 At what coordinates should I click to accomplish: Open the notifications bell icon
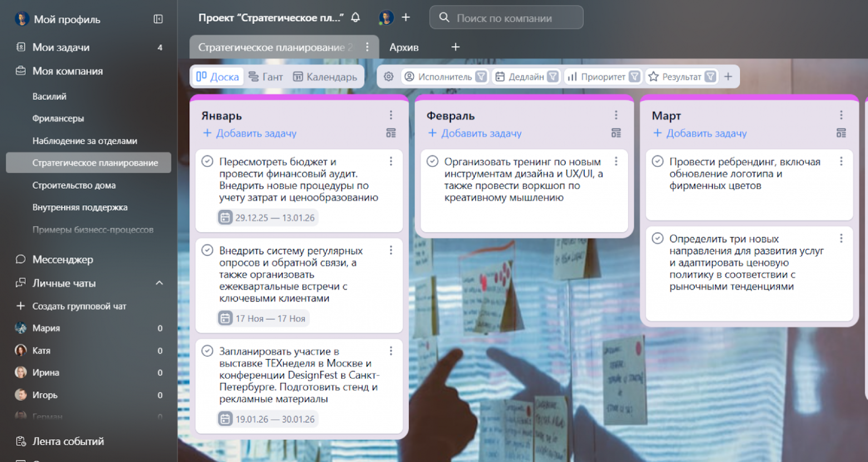click(x=356, y=17)
